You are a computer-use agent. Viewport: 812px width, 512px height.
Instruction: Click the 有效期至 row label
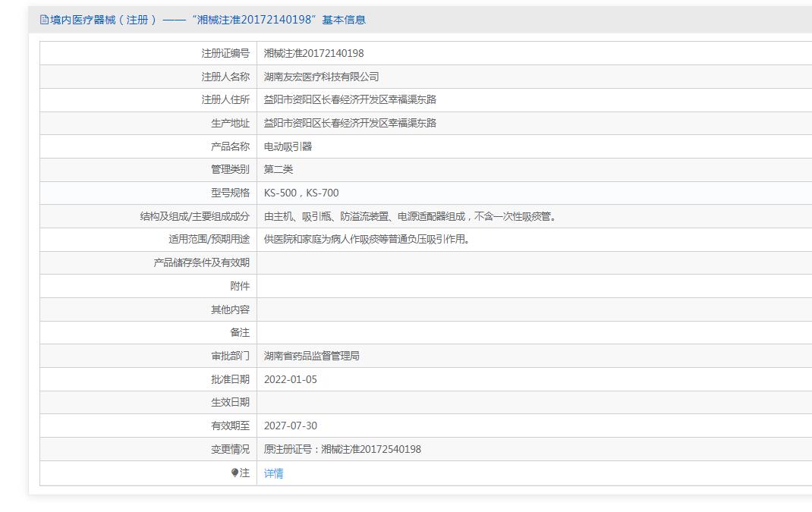point(230,426)
